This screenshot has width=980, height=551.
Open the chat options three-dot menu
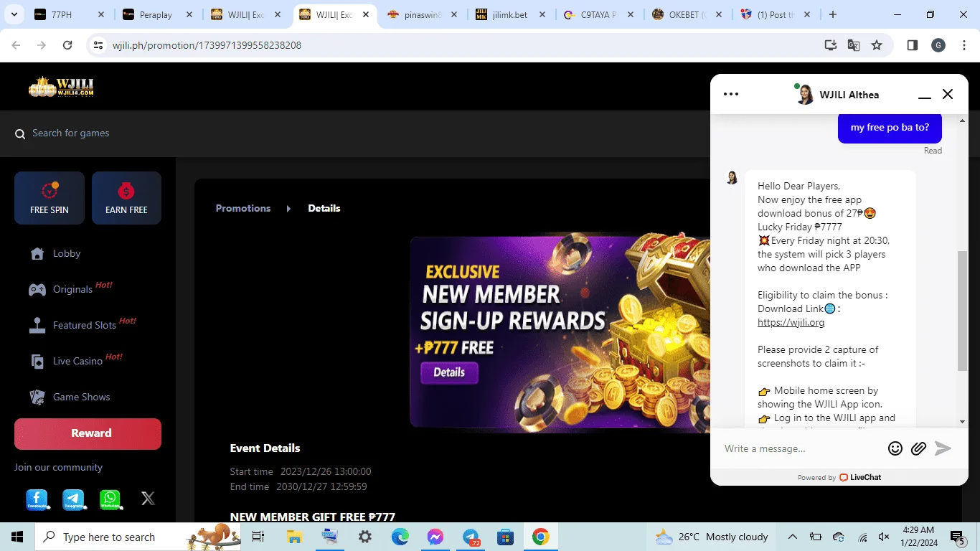tap(731, 94)
